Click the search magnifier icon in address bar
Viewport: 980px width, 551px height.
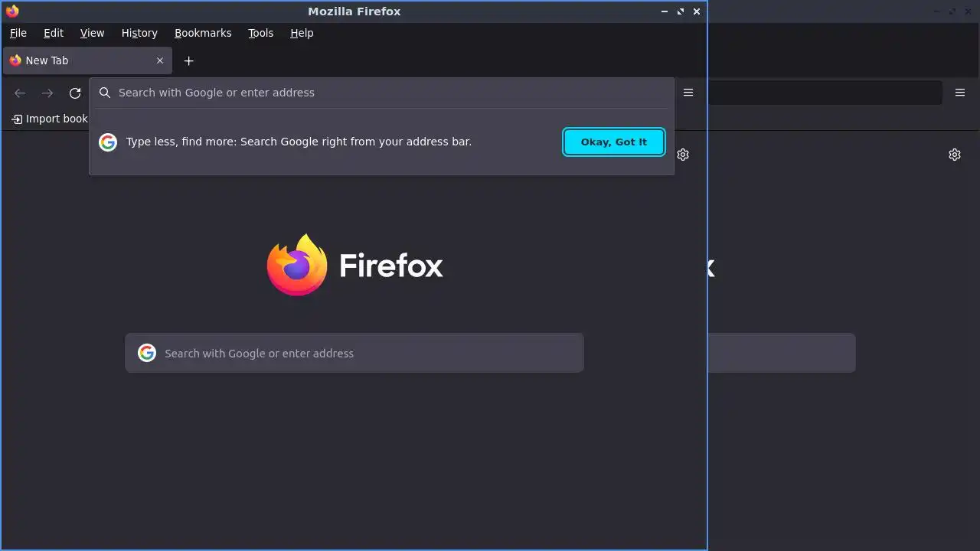click(x=105, y=93)
